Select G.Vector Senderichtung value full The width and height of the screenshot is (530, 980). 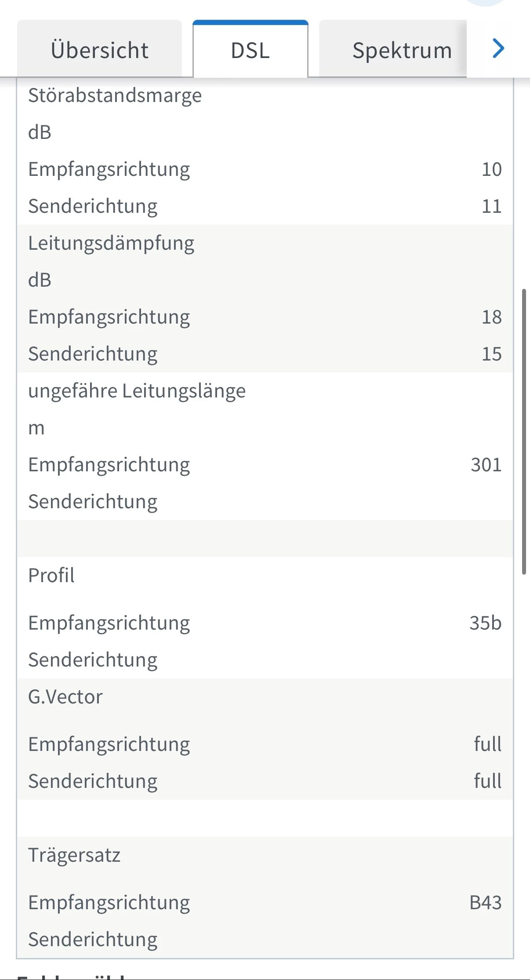[487, 781]
